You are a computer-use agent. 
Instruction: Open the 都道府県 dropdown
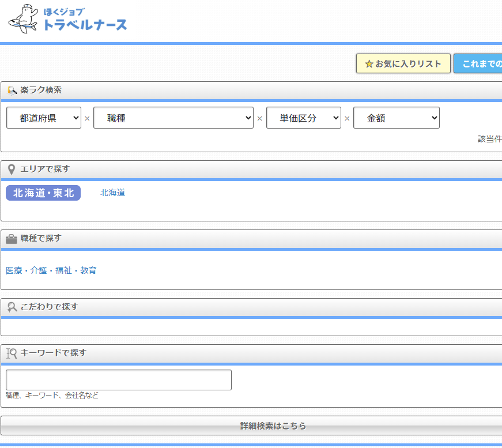44,118
